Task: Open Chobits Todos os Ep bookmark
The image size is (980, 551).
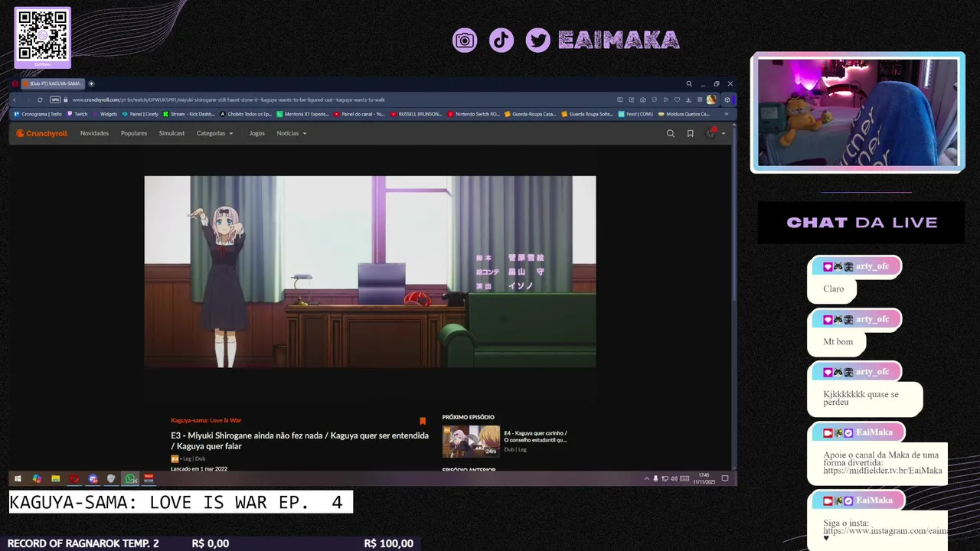Action: [x=246, y=114]
